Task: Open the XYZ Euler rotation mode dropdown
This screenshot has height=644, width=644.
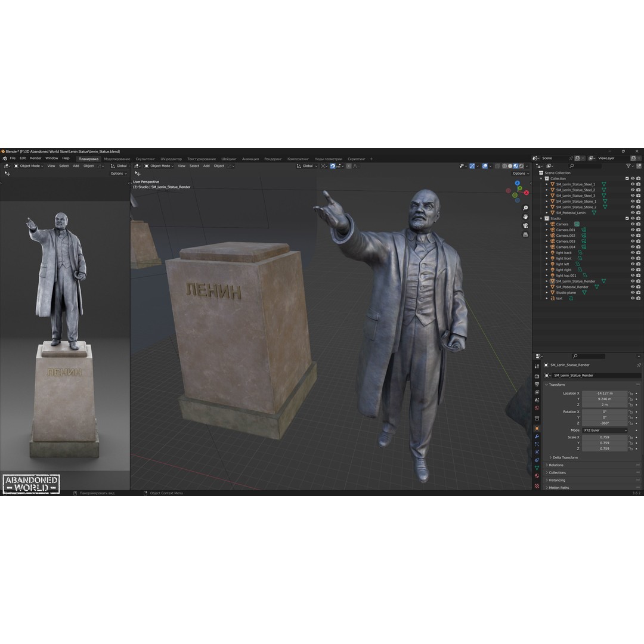Action: (x=605, y=431)
